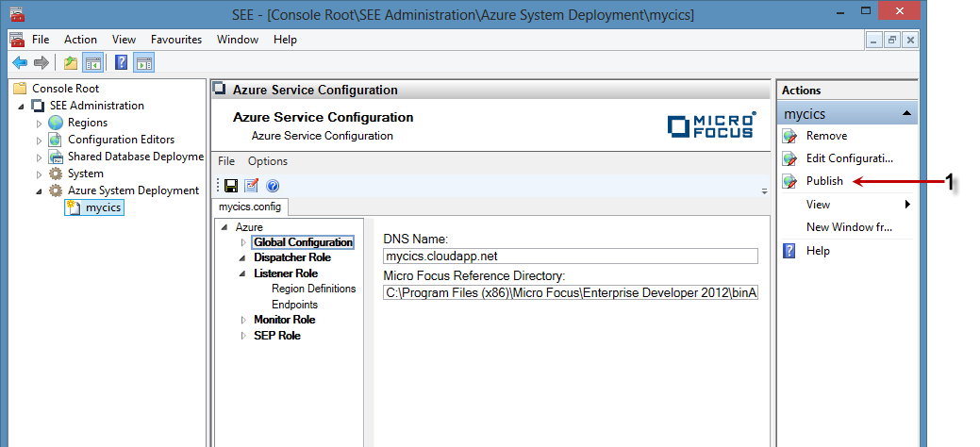Screen dimensions: 980x447
Task: Expand the Monitor Role node
Action: (x=243, y=320)
